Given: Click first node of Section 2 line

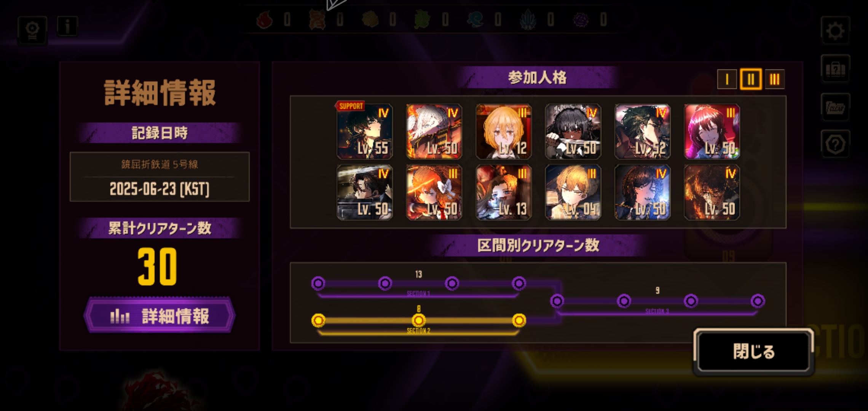Looking at the screenshot, I should (318, 320).
